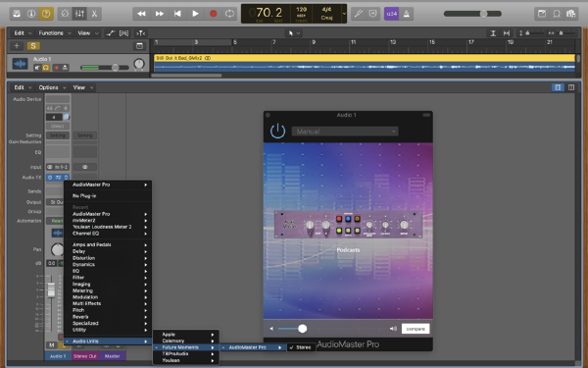Viewport: 588px width, 368px height.
Task: Show automation curve icon in tracks toolbar
Action: (110, 33)
